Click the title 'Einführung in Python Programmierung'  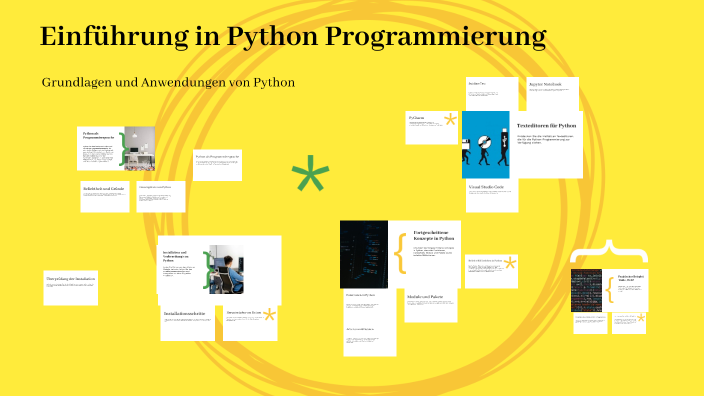pos(293,36)
